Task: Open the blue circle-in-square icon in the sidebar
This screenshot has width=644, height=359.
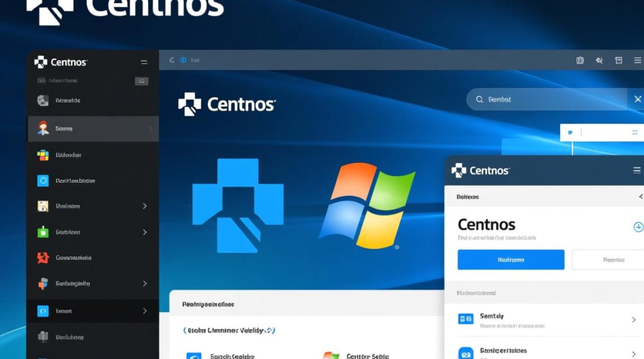Action: (43, 181)
